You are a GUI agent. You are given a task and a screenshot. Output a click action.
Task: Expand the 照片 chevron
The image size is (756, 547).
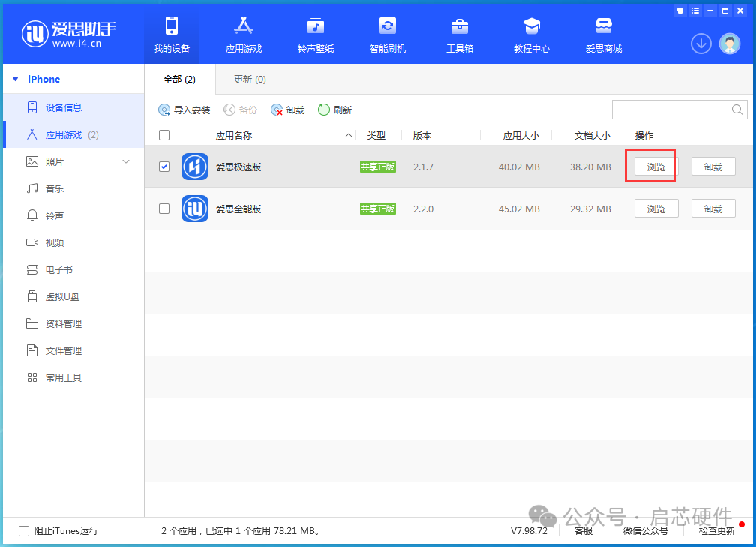pyautogui.click(x=126, y=161)
